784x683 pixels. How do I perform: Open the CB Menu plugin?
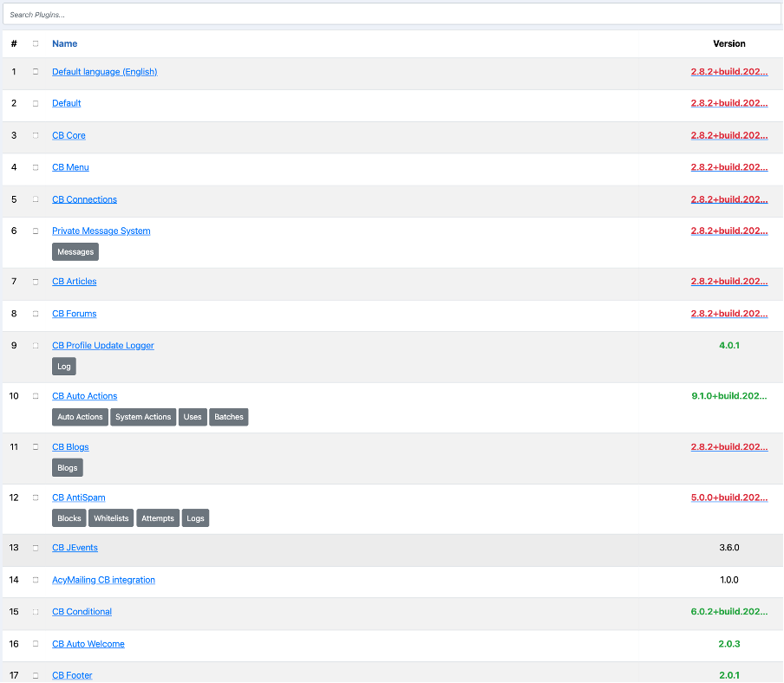click(70, 167)
